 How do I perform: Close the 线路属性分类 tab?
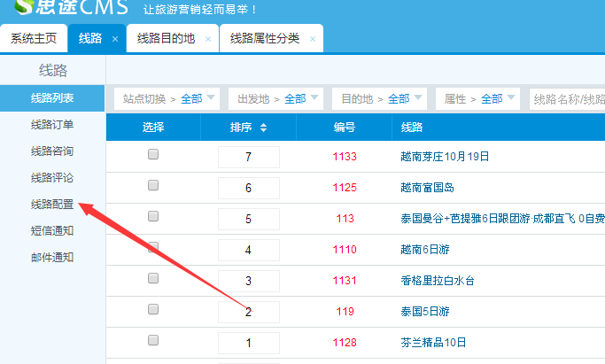click(313, 39)
